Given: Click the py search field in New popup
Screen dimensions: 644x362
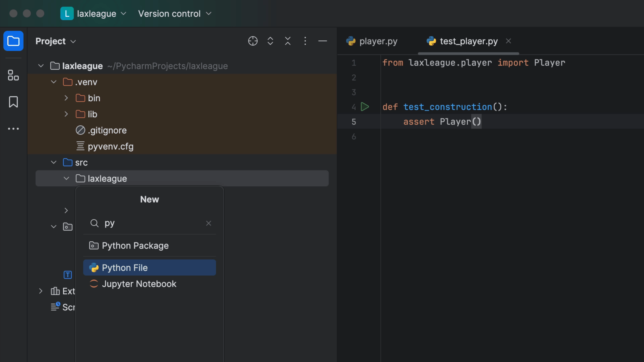Looking at the screenshot, I should (150, 223).
